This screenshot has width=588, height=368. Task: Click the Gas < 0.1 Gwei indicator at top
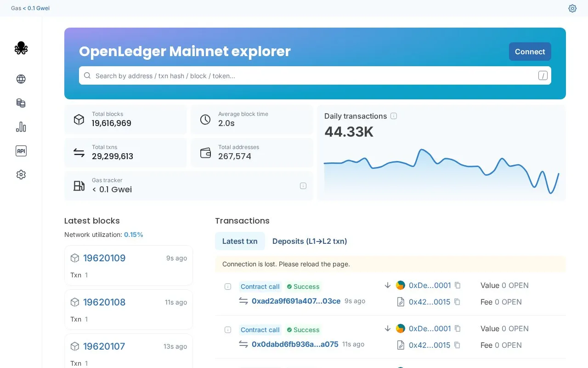(30, 8)
